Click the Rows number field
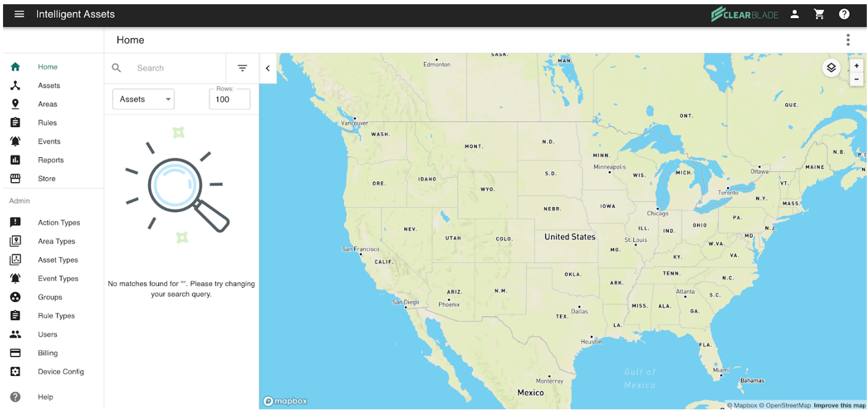Screen dimensions: 868x416 229,100
